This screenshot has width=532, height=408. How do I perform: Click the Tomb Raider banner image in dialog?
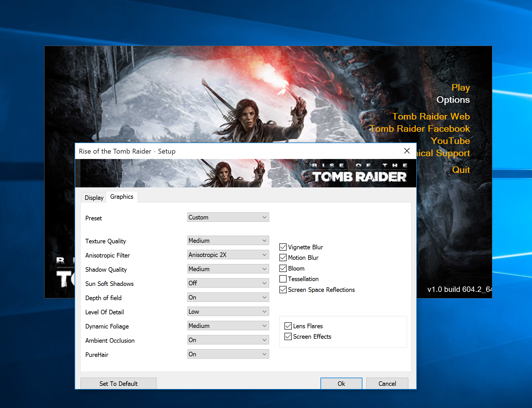(x=246, y=173)
